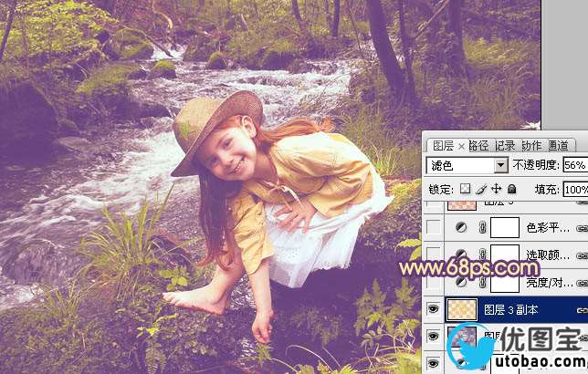Hide the layer below 图层 3 副本

tap(433, 337)
